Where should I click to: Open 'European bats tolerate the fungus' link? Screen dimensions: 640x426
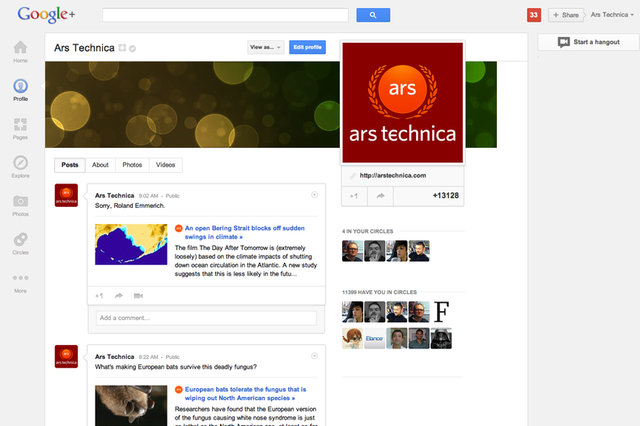245,393
